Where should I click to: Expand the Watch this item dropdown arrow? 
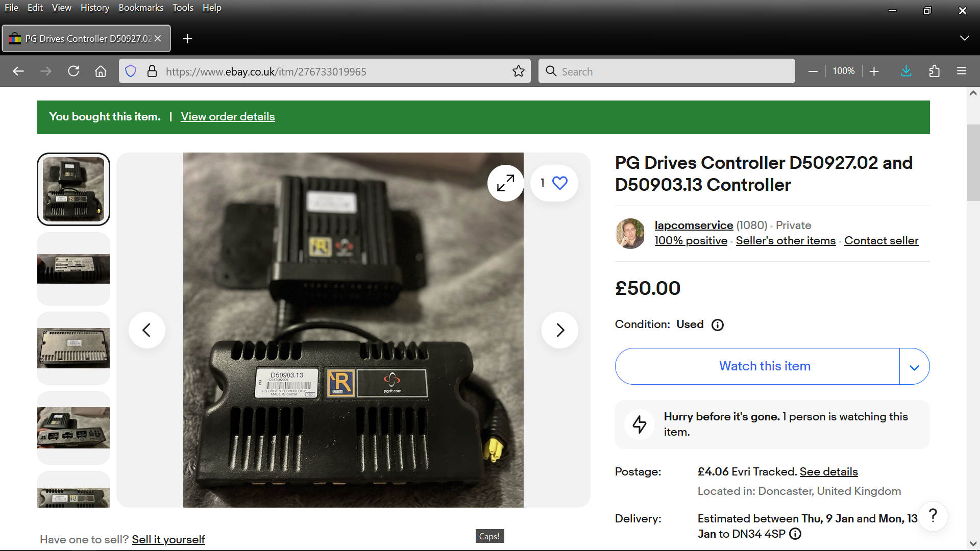pos(914,367)
